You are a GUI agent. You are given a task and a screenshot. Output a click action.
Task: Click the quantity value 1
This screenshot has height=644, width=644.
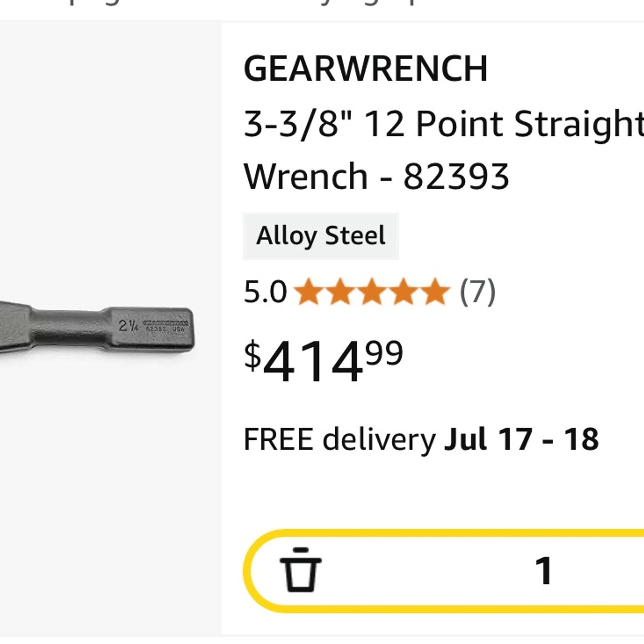click(543, 570)
